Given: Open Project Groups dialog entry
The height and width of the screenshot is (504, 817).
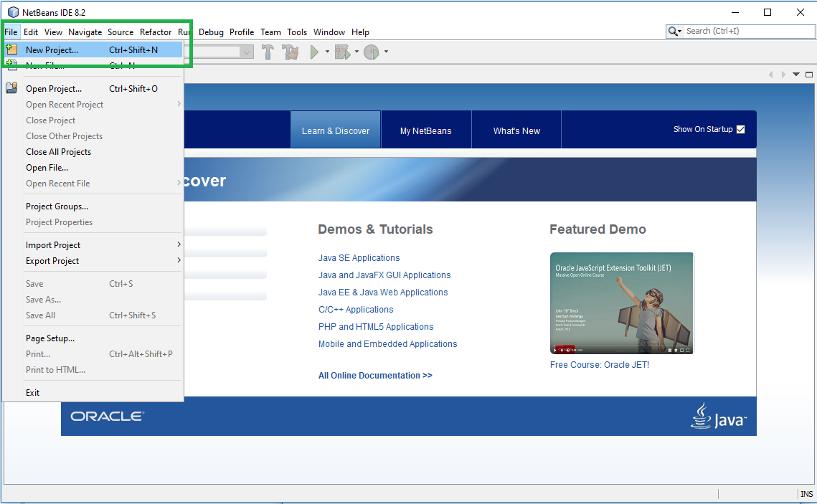Looking at the screenshot, I should [x=93, y=206].
